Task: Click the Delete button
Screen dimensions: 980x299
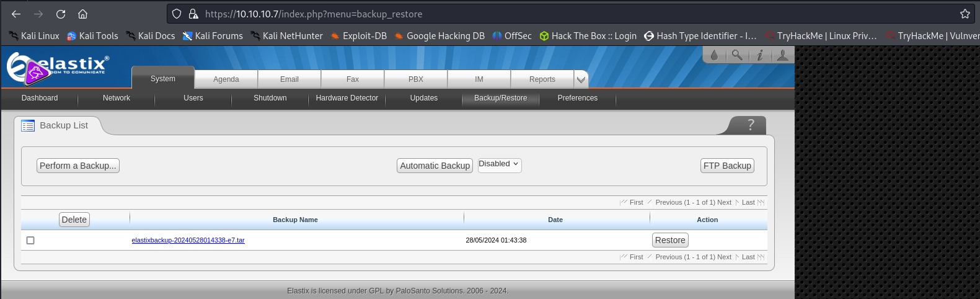Action: coord(74,220)
